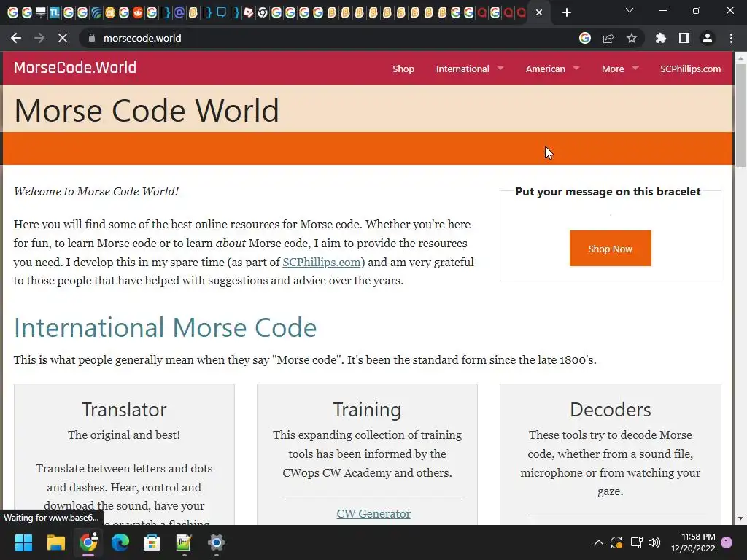
Task: Switch to the chat-bubble favicon tab
Action: coord(221,13)
